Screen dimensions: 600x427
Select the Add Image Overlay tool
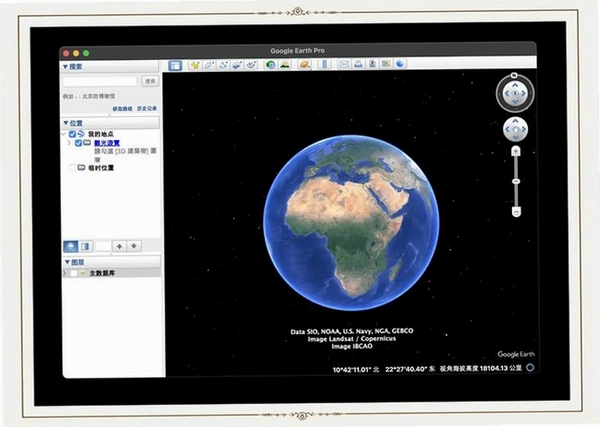point(237,65)
